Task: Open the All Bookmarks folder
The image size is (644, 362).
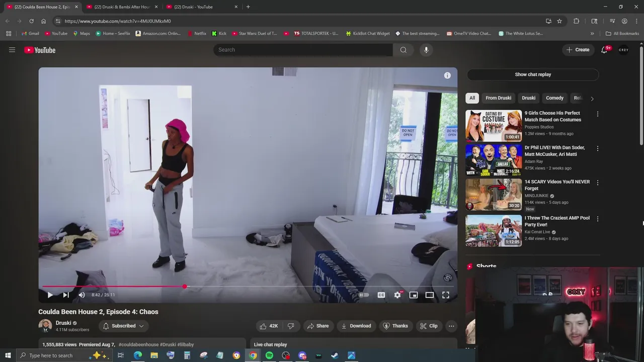Action: tap(622, 34)
